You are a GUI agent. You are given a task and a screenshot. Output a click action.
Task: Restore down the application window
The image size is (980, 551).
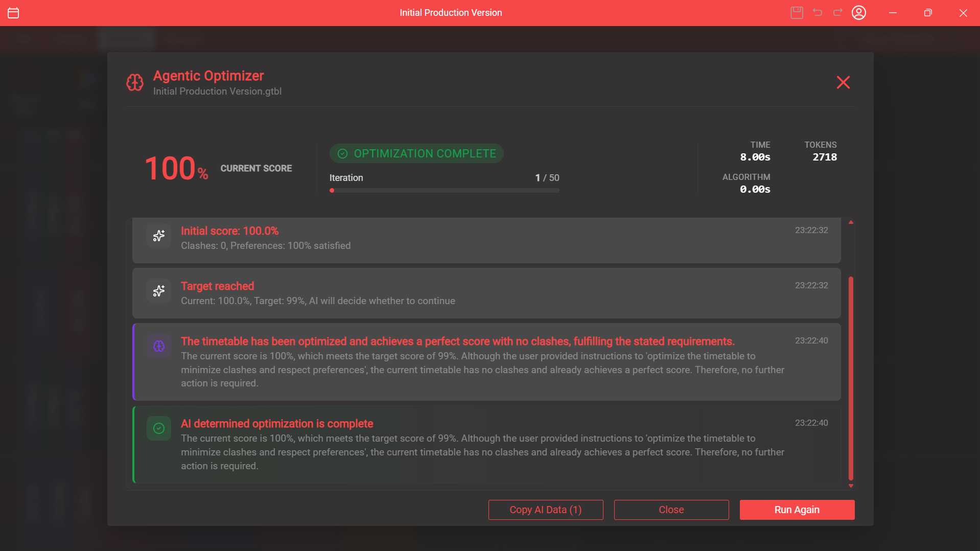pyautogui.click(x=928, y=13)
